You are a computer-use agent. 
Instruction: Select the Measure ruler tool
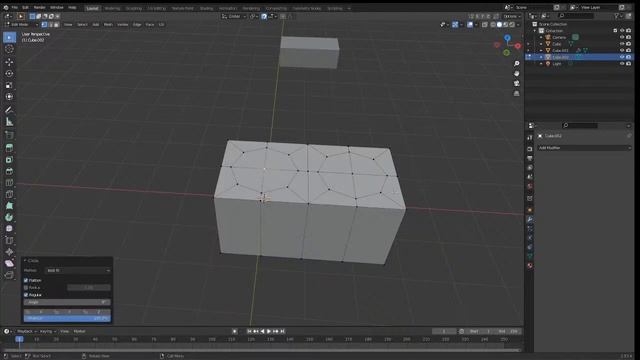tap(9, 122)
